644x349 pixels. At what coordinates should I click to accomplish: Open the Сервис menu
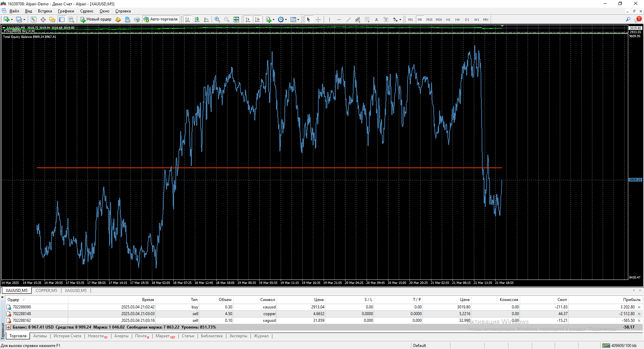click(x=87, y=11)
